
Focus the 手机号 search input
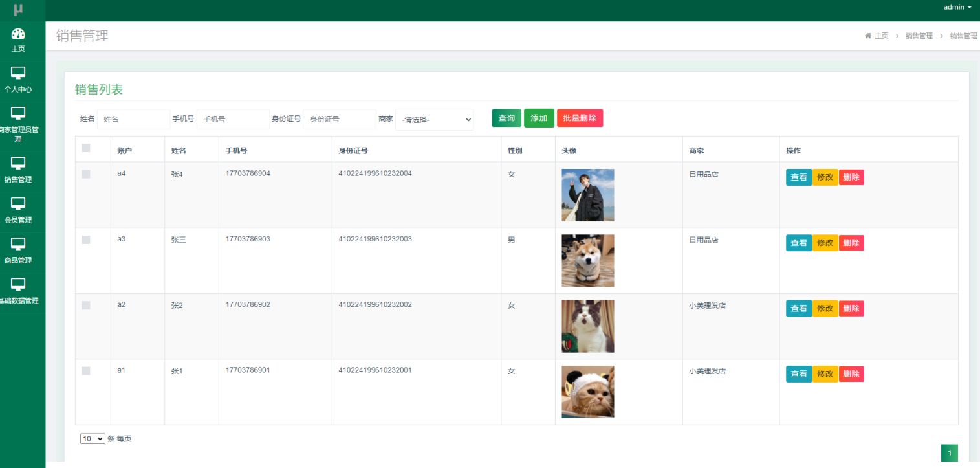click(233, 119)
